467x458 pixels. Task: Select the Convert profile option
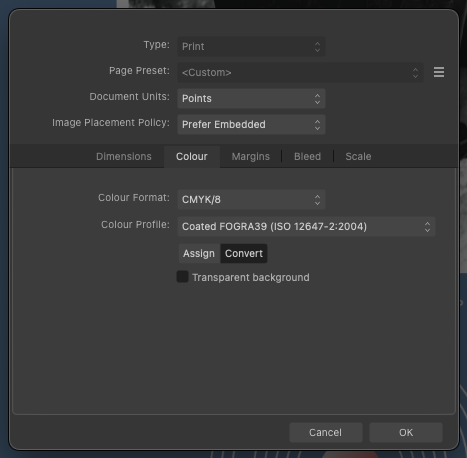[x=244, y=253]
